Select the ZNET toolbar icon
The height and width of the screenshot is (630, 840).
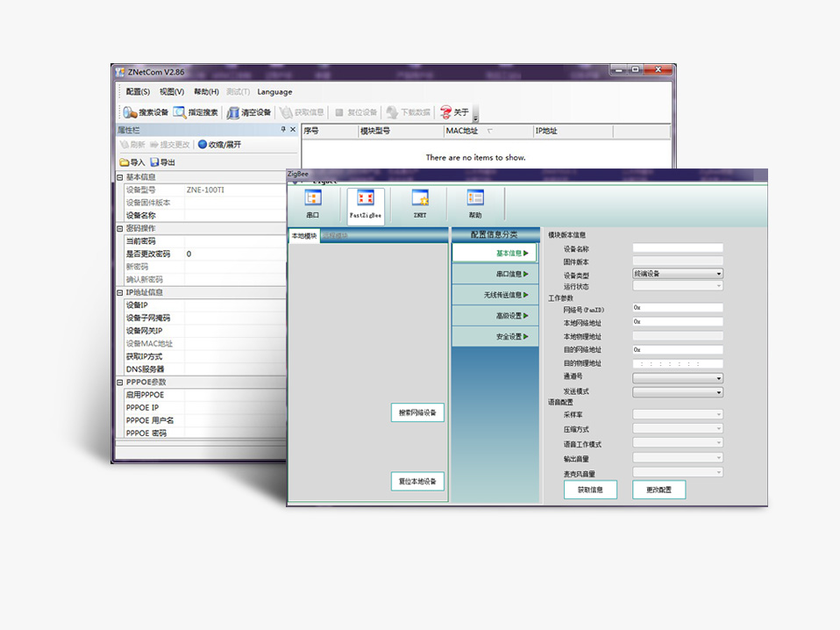pos(420,204)
